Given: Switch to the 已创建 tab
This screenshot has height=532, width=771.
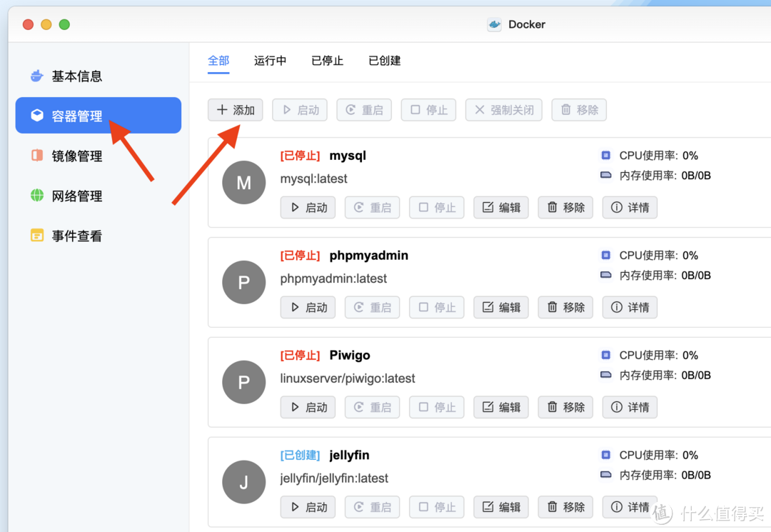Looking at the screenshot, I should tap(385, 61).
